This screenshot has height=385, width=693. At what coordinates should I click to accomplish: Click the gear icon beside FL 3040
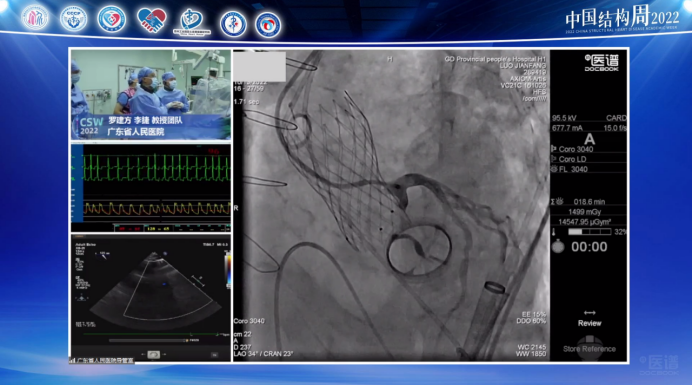point(554,169)
